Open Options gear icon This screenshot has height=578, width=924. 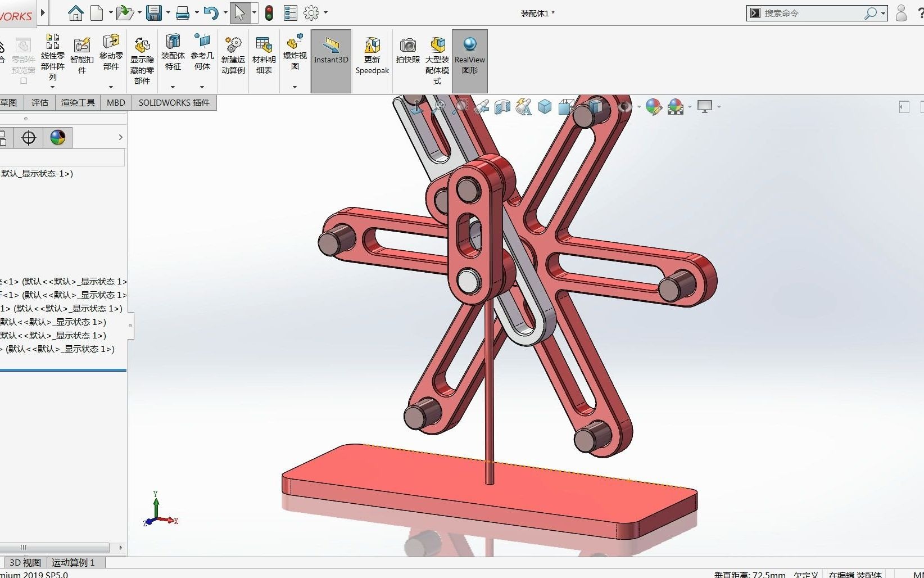(311, 12)
